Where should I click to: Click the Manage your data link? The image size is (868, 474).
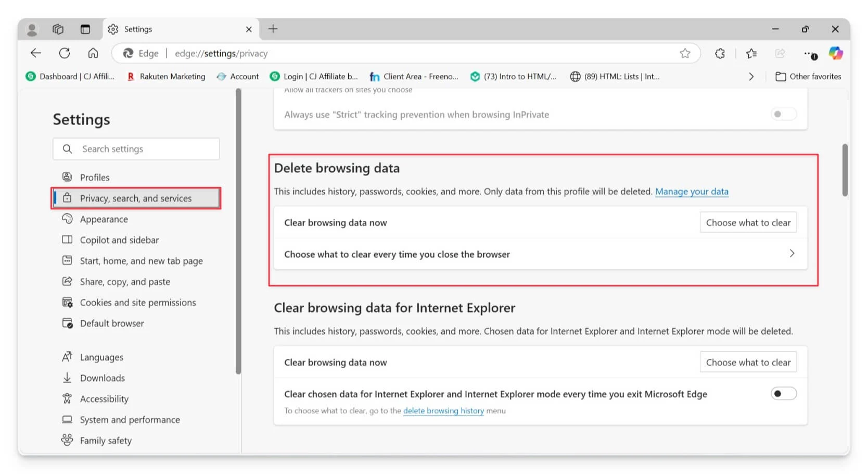coord(692,192)
